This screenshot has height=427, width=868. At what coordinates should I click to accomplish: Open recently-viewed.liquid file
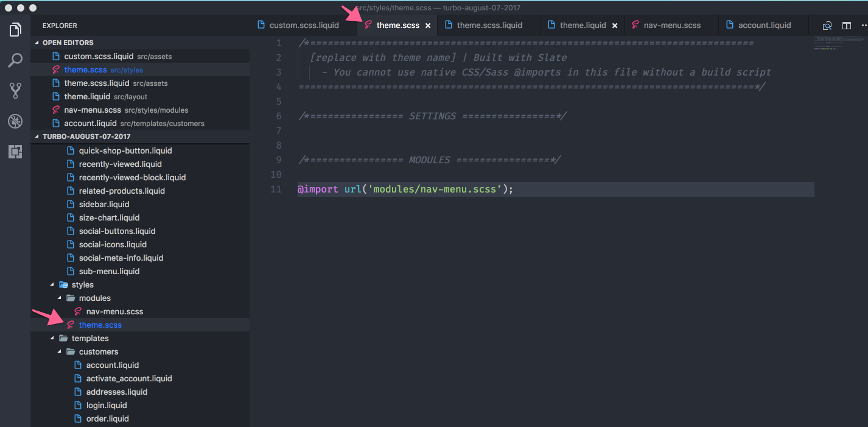(x=140, y=164)
